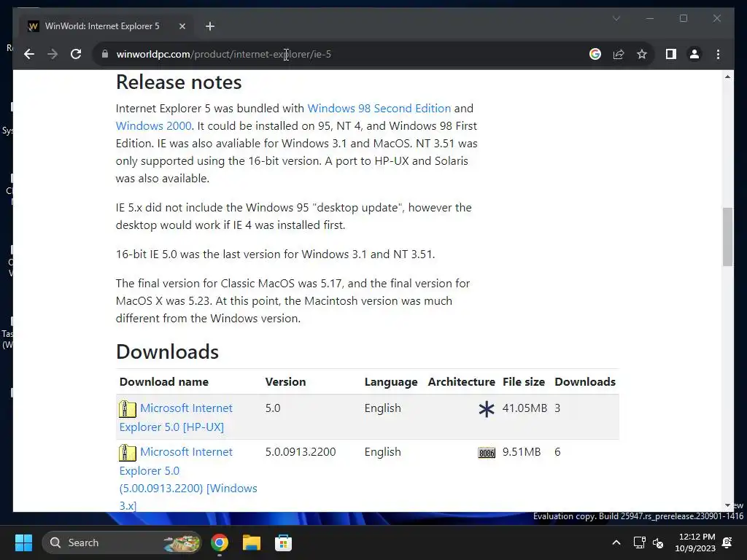
Task: Open Microsoft Store from the taskbar
Action: (284, 542)
